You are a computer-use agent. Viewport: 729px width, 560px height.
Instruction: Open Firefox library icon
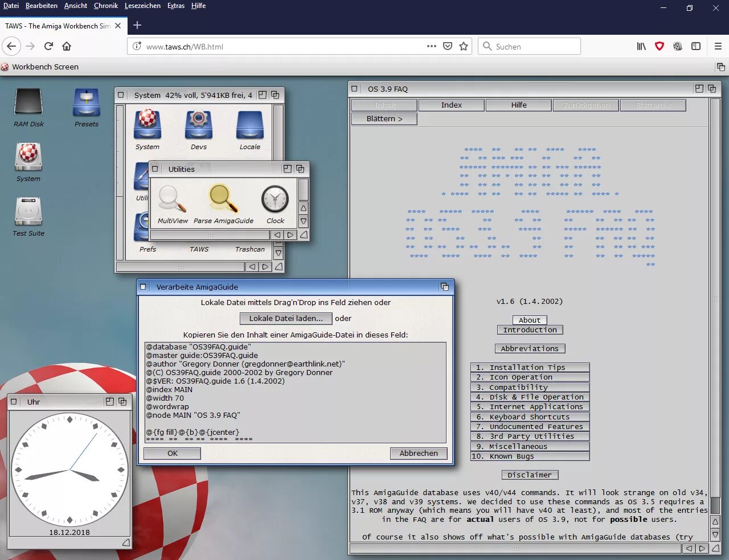click(641, 46)
